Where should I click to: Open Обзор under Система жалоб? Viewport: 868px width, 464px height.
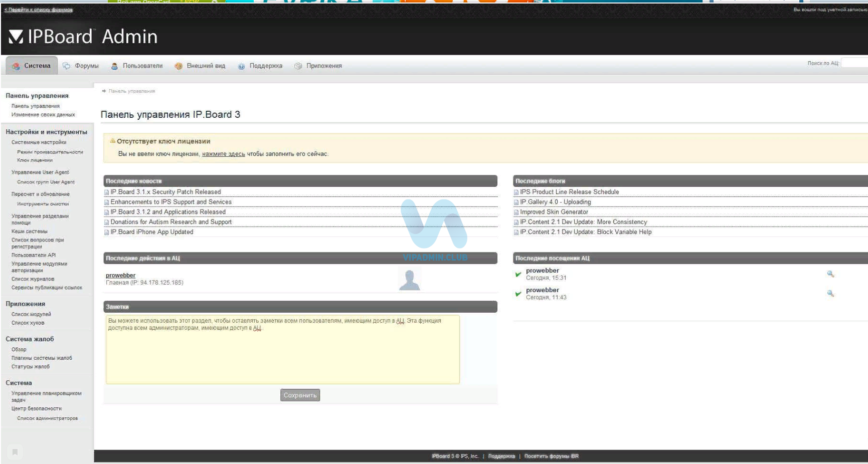(19, 350)
